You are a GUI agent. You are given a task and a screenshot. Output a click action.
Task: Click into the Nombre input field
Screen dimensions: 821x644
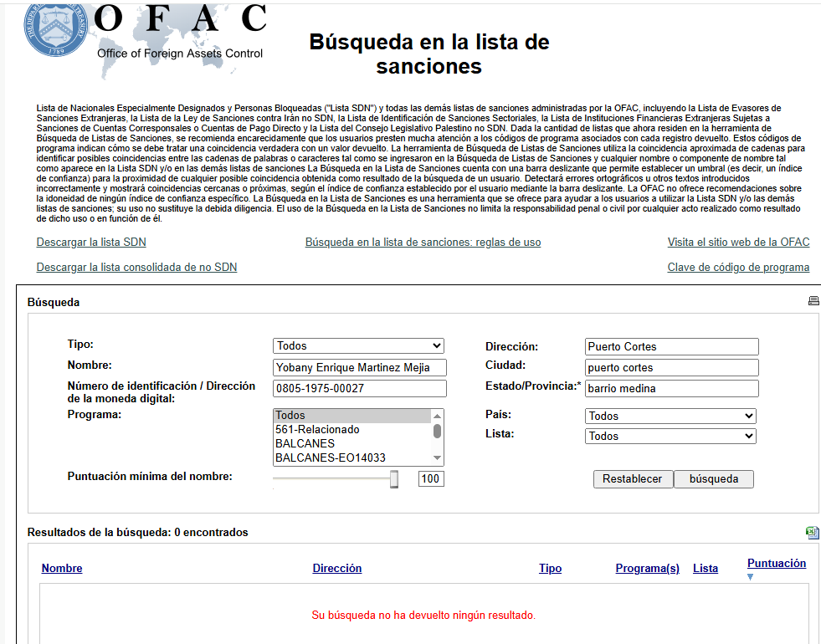pyautogui.click(x=360, y=367)
